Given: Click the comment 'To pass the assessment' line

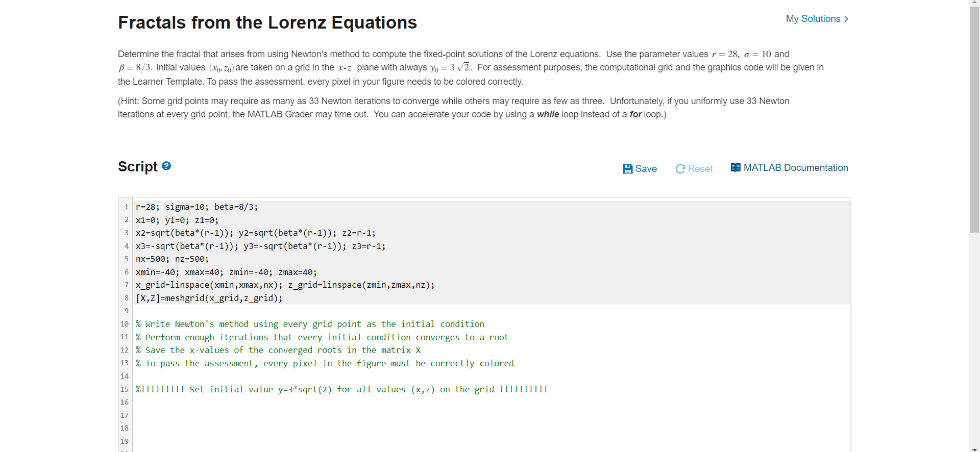Looking at the screenshot, I should pos(325,364).
